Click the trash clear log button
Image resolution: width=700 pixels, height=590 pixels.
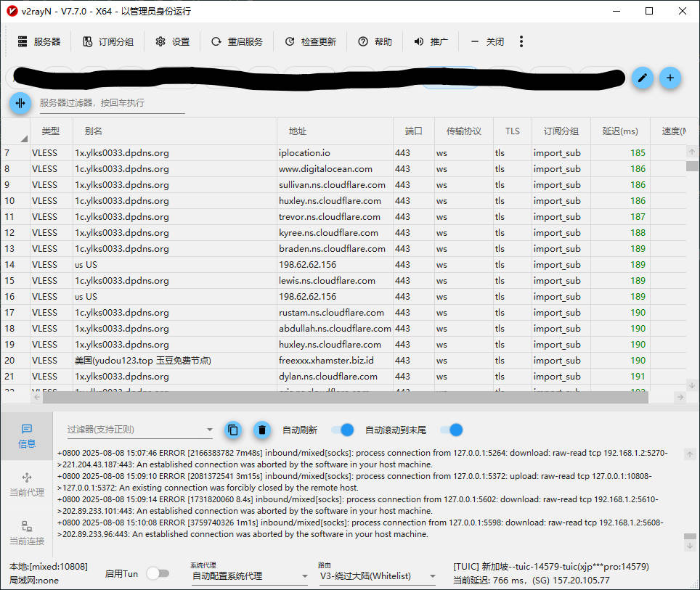[x=262, y=430]
